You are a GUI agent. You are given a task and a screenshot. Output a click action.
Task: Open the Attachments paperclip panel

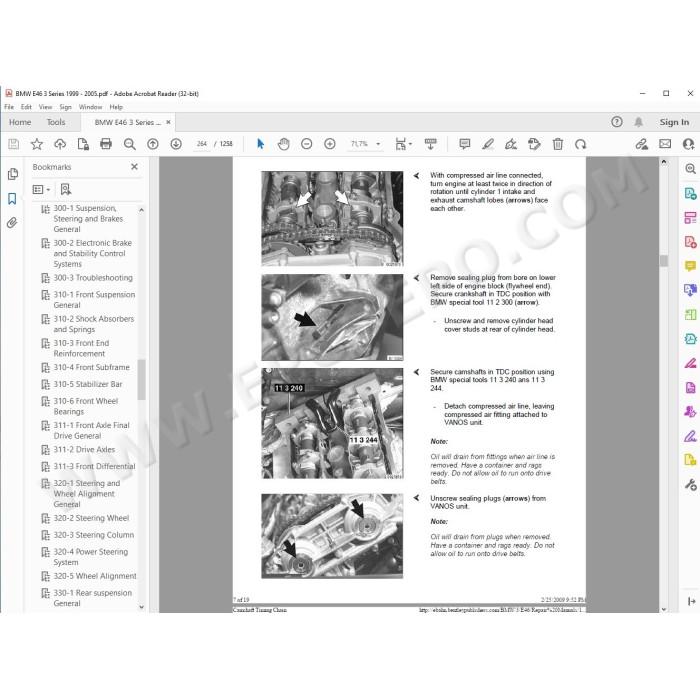(x=12, y=223)
